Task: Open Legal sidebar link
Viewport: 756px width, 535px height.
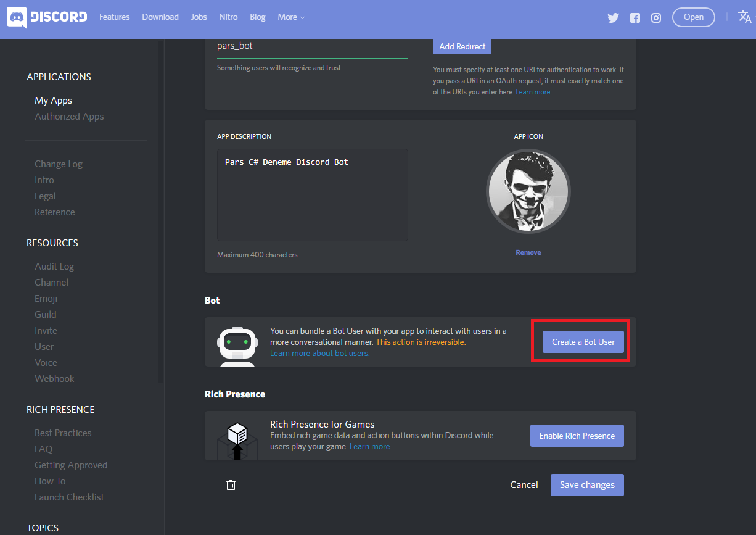Action: 45,196
